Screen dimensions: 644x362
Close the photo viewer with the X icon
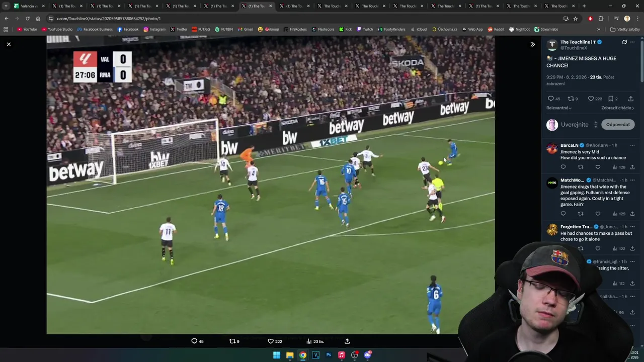9,44
